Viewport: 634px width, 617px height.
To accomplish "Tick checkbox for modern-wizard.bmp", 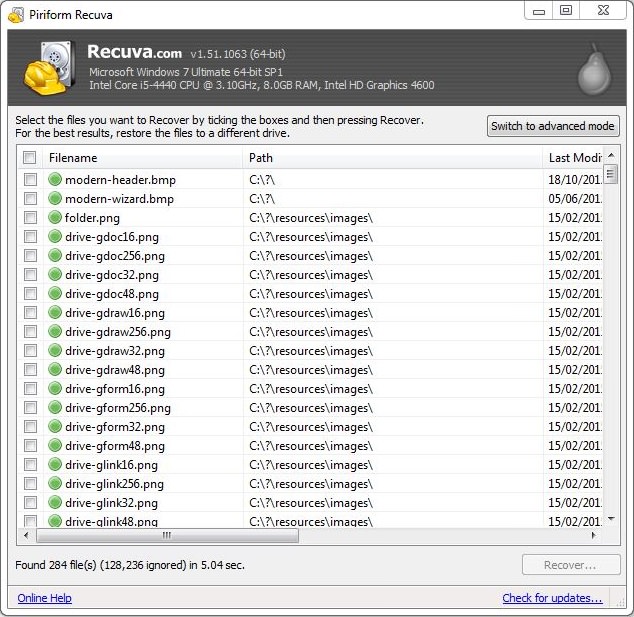I will (x=30, y=198).
